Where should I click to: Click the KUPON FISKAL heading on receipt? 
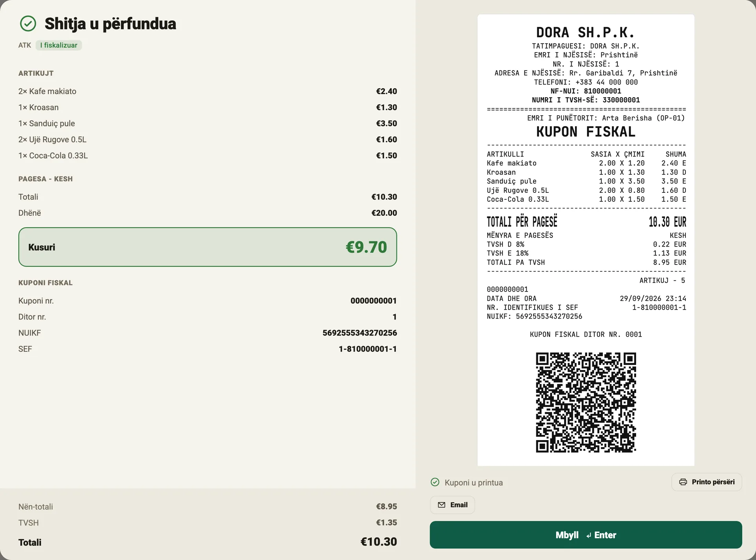586,132
